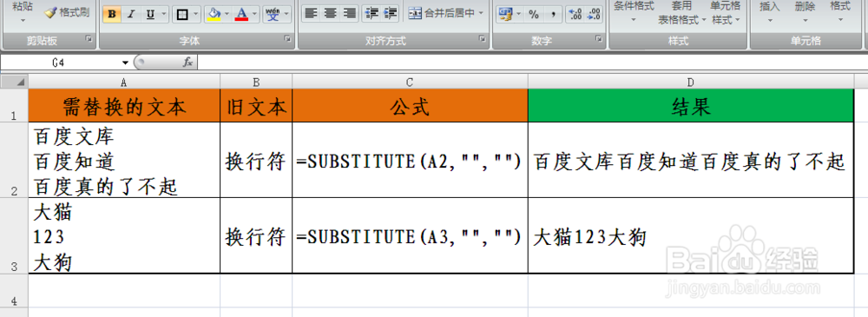Select row 1 header
This screenshot has width=868, height=317.
(14, 105)
